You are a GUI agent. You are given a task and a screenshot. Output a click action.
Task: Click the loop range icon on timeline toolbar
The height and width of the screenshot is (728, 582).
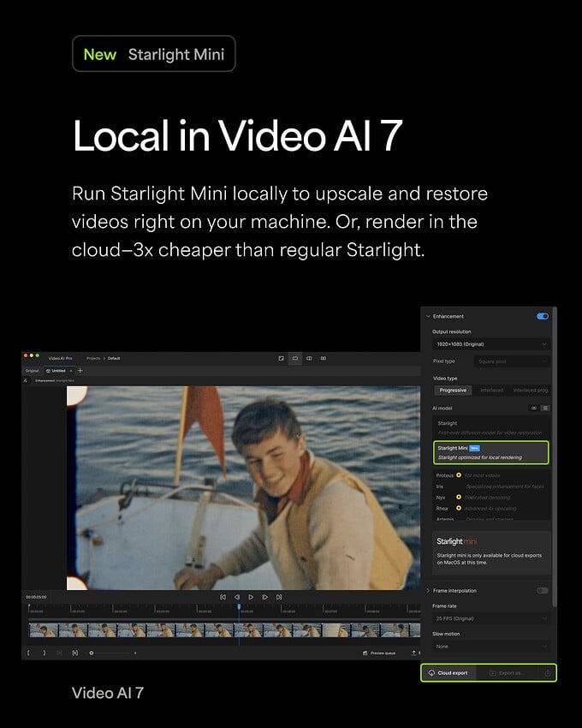pos(74,653)
